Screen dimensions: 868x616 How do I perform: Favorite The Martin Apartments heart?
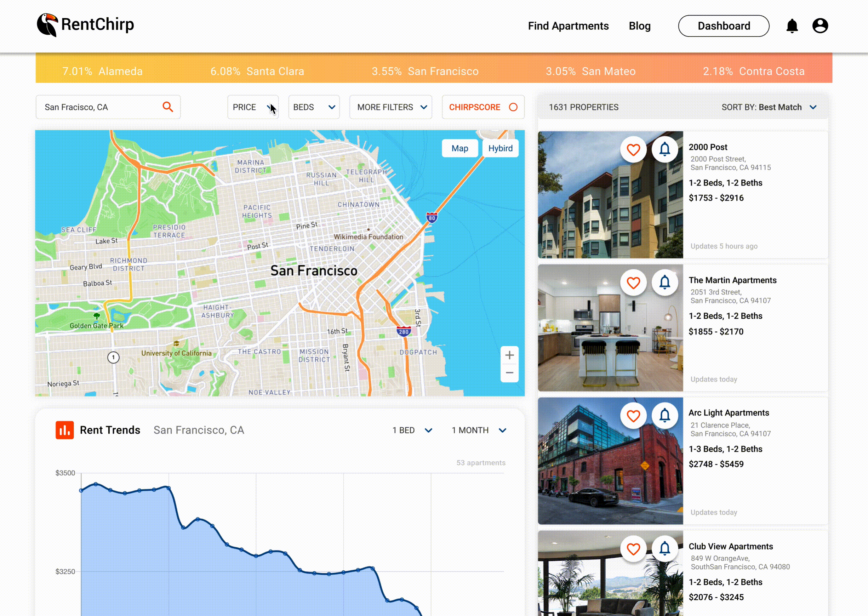633,283
